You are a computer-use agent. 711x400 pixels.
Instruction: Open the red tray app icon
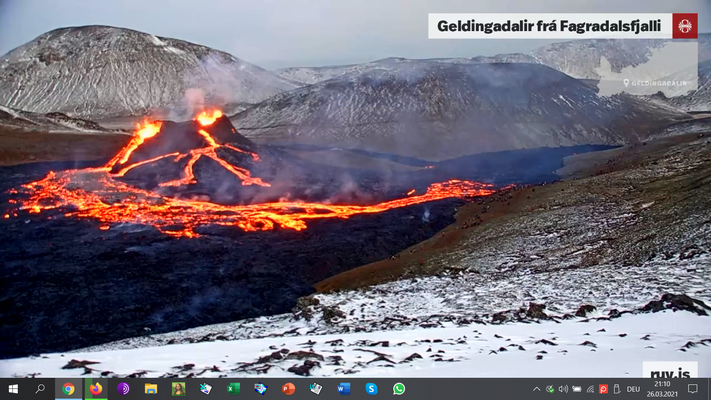point(603,389)
